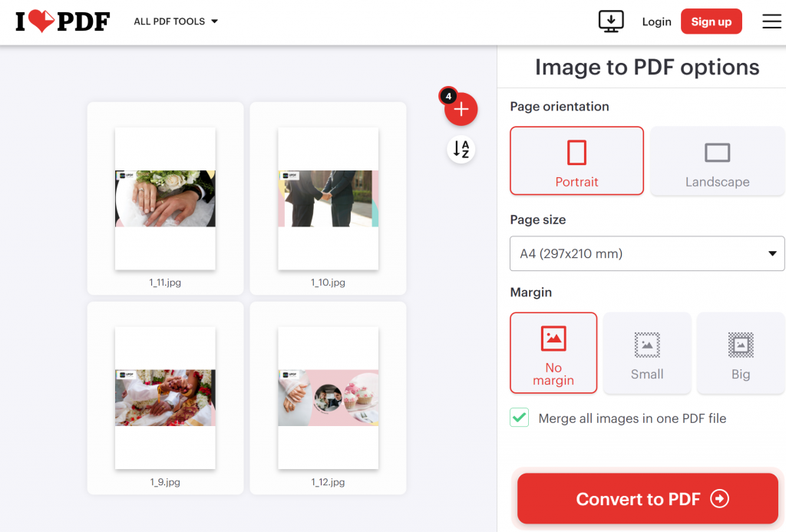
Task: Expand ALL PDF TOOLS menu chevron
Action: click(x=215, y=21)
